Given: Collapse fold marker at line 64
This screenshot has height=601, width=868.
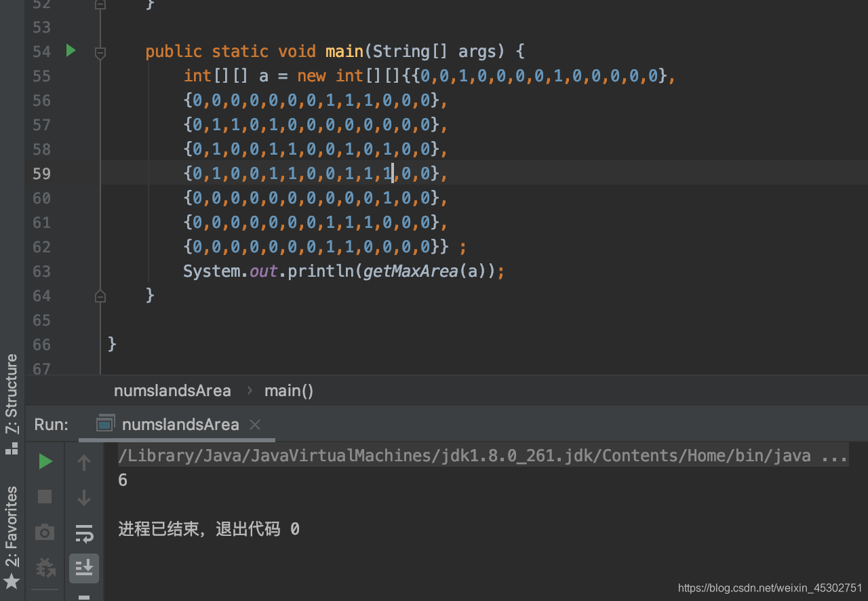Looking at the screenshot, I should (x=100, y=296).
